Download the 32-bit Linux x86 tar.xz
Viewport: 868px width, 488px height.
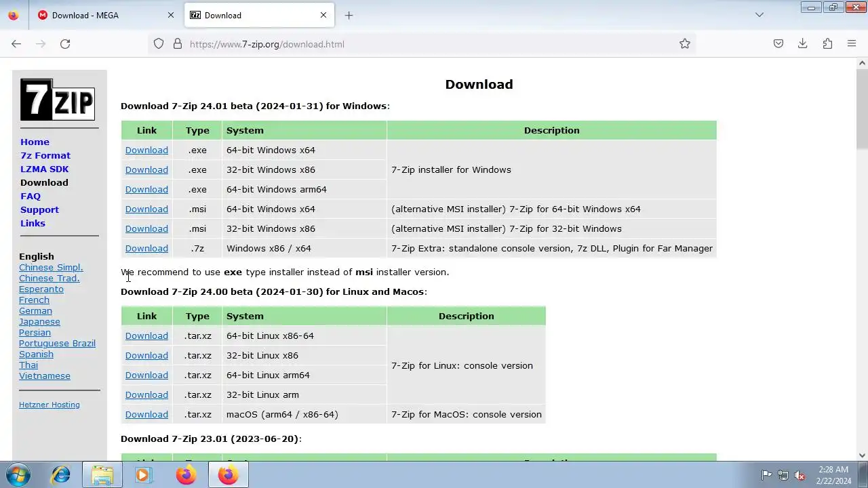146,355
